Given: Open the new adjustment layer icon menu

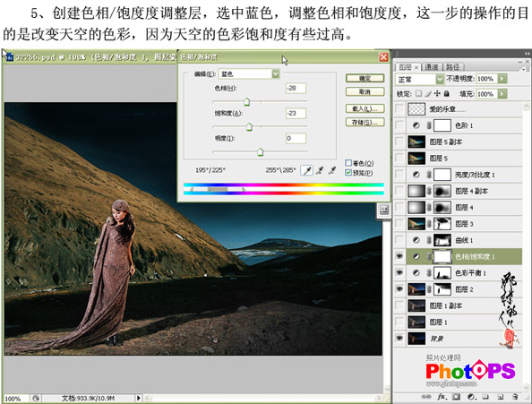Looking at the screenshot, I should [471, 396].
